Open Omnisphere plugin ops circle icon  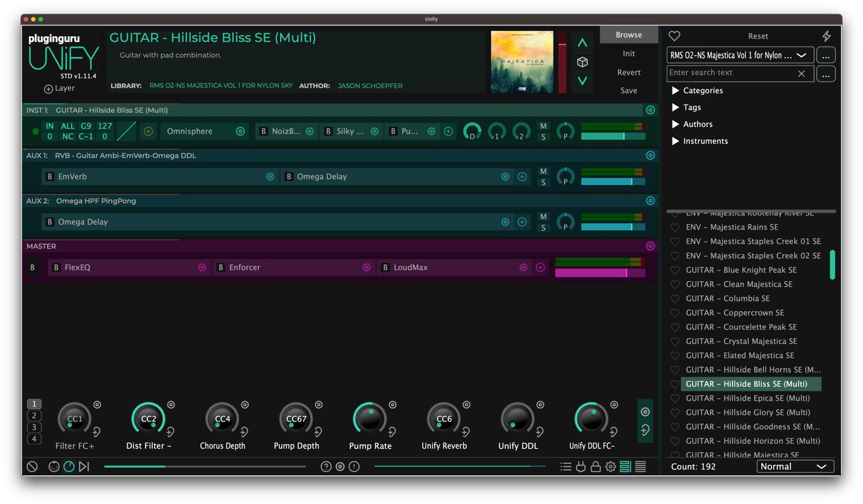click(x=240, y=131)
